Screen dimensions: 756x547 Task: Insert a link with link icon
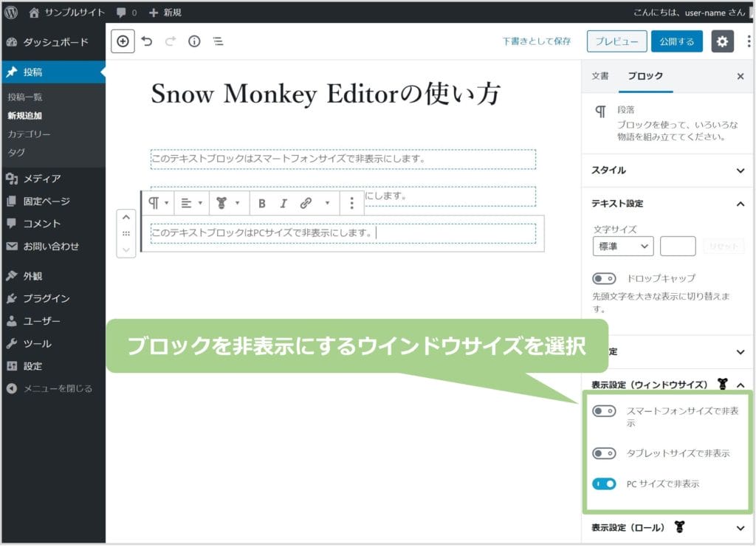click(306, 204)
